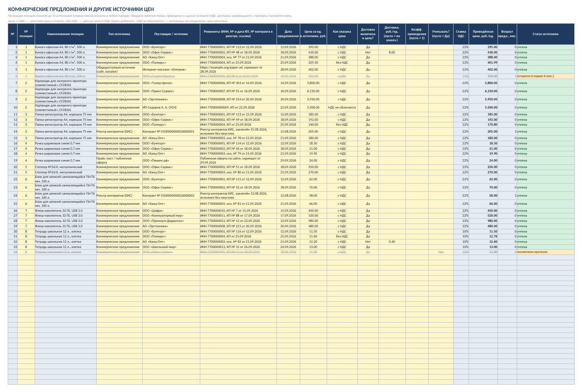
Task: Select the «Прайс-лист / публичная оферта» cell
Action: [x=119, y=160]
